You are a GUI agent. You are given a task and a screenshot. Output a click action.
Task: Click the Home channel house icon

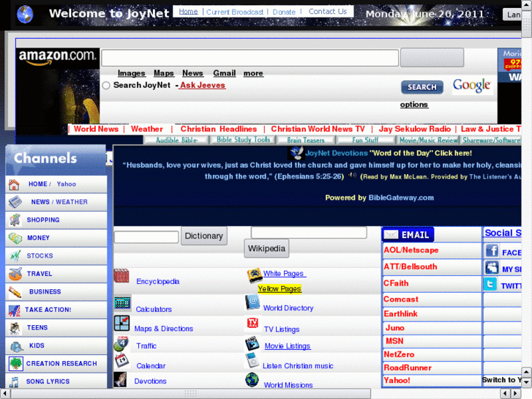pyautogui.click(x=14, y=184)
